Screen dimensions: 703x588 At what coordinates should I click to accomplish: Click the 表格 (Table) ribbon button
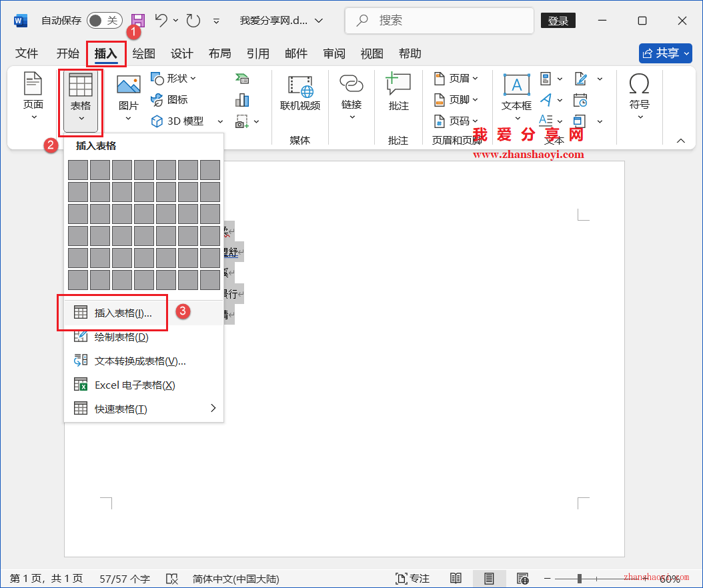[x=81, y=101]
